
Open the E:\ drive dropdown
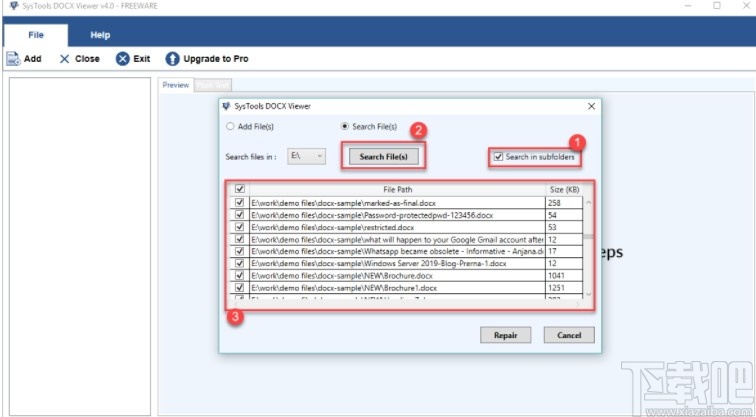point(307,156)
